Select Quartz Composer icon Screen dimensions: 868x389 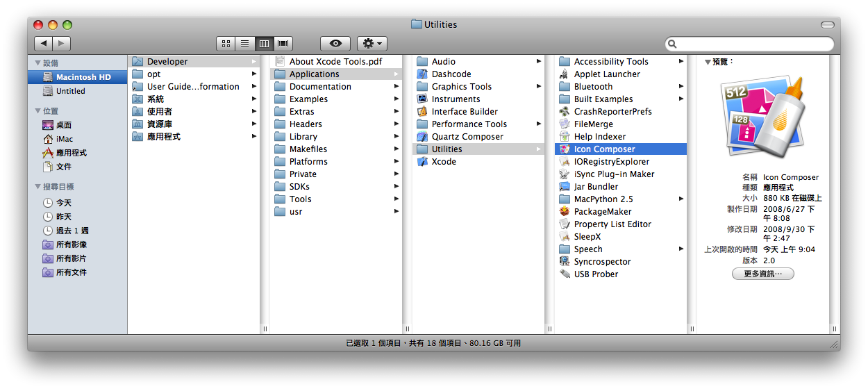point(422,137)
